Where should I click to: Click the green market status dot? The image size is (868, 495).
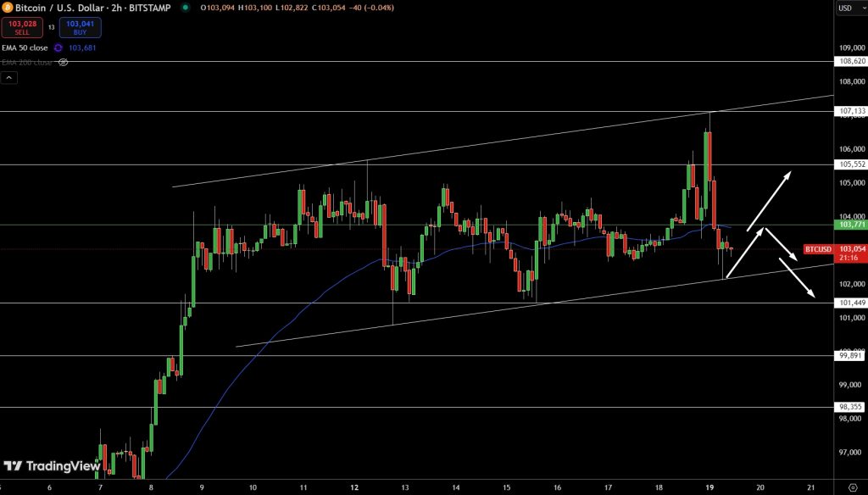[x=186, y=8]
